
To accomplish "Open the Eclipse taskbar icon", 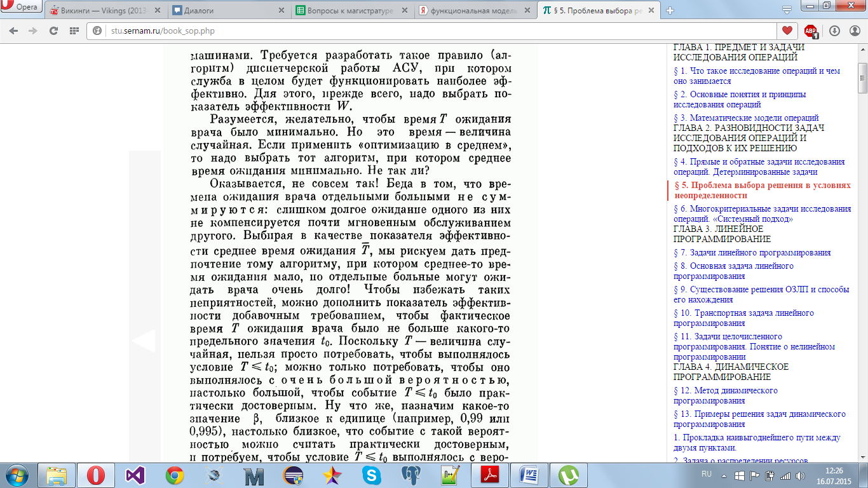I will tap(293, 475).
